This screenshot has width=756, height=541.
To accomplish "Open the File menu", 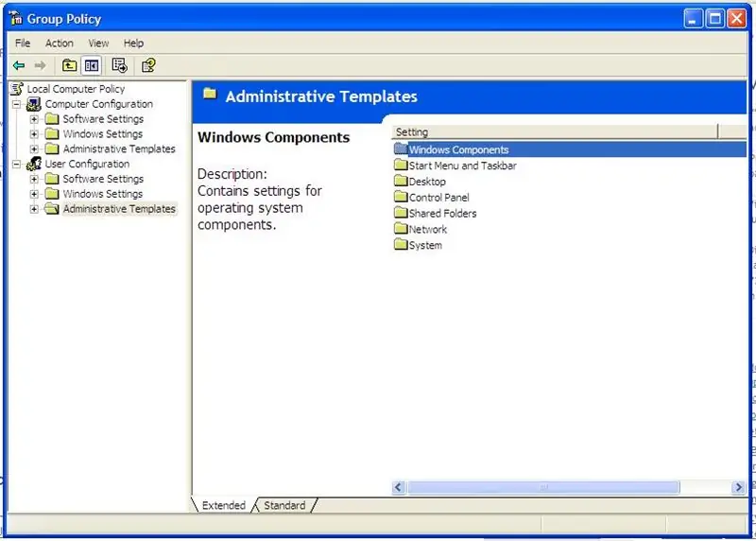I will 23,43.
